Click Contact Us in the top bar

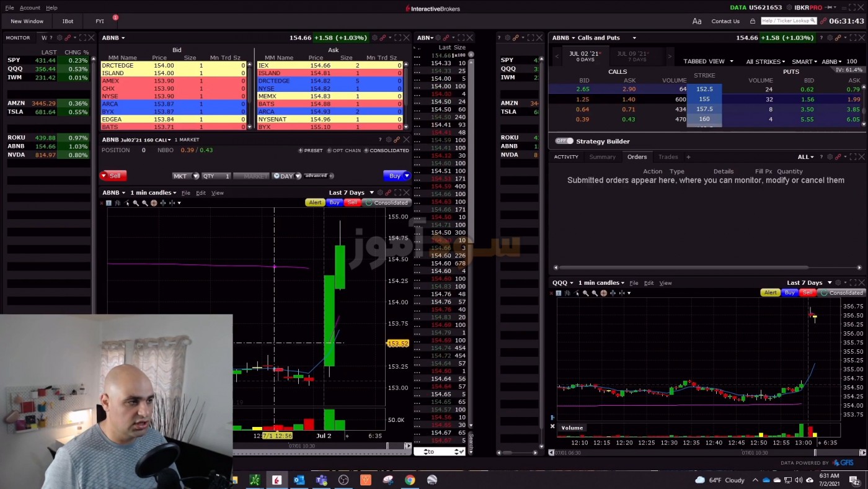point(725,21)
